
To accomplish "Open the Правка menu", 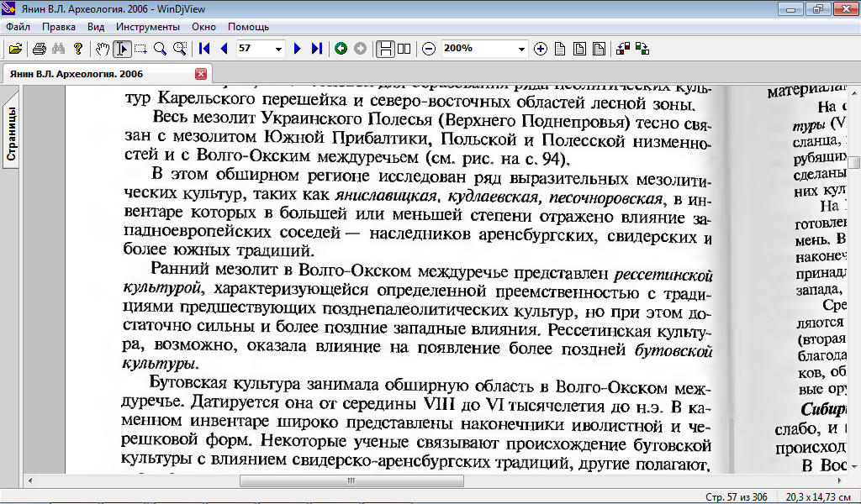I will point(59,26).
